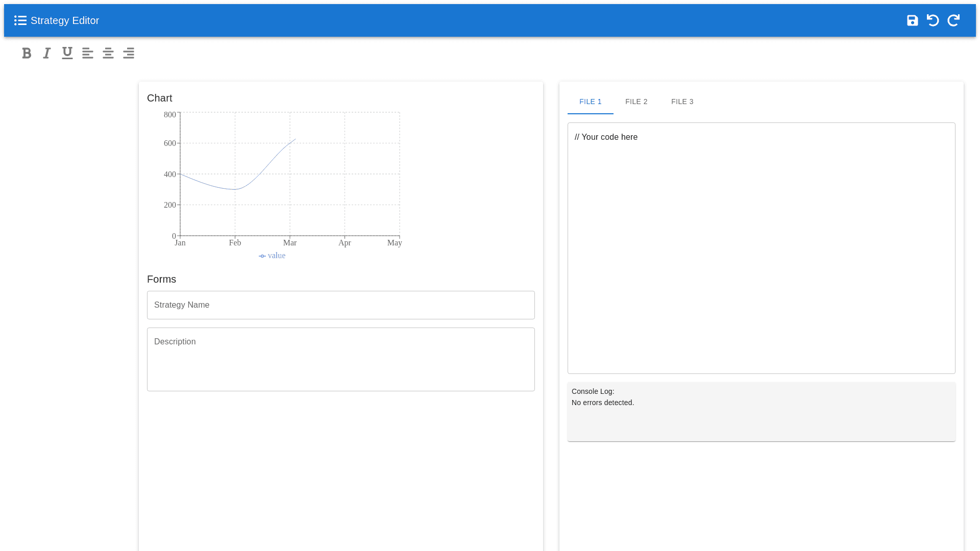
Task: Click inside the code editor area
Action: (x=761, y=248)
